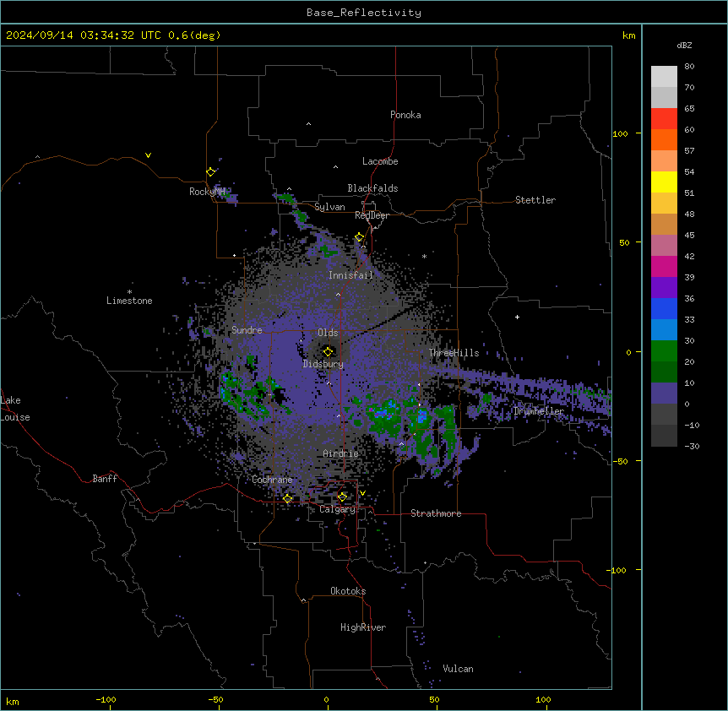Click the Lacombe city label
728x711 pixels.
pyautogui.click(x=380, y=161)
